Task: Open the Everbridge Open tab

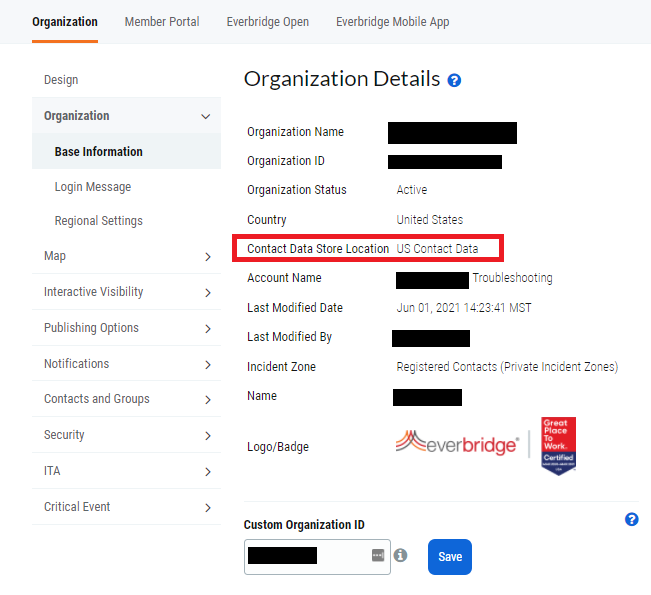Action: click(x=268, y=22)
